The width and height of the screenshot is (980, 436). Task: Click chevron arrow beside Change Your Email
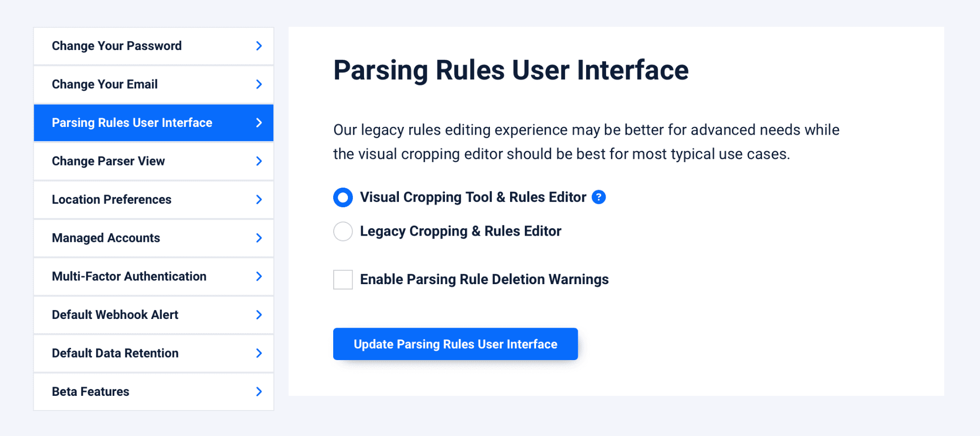[259, 84]
